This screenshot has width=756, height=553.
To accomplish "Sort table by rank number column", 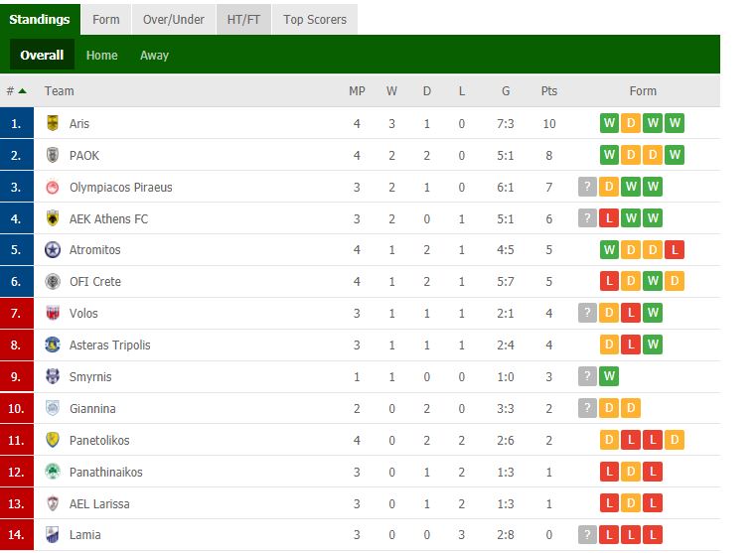I will point(16,91).
